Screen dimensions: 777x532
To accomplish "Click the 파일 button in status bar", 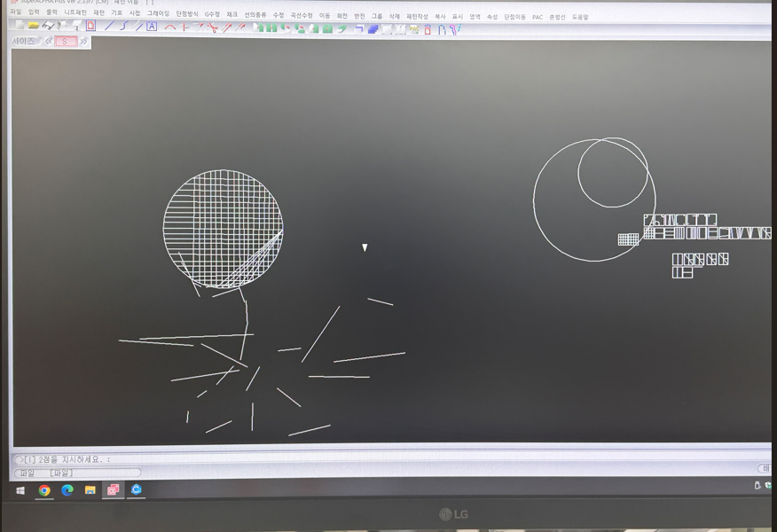I will pos(27,473).
